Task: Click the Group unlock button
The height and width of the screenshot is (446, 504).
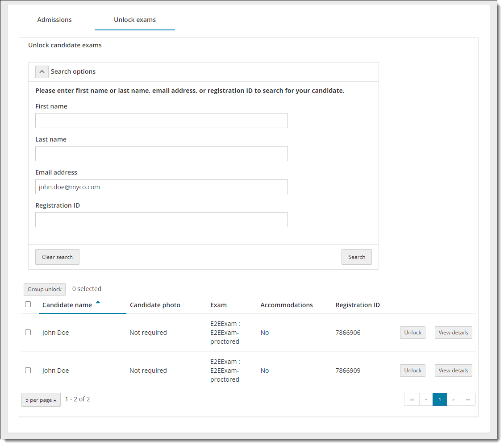Action: click(x=45, y=289)
